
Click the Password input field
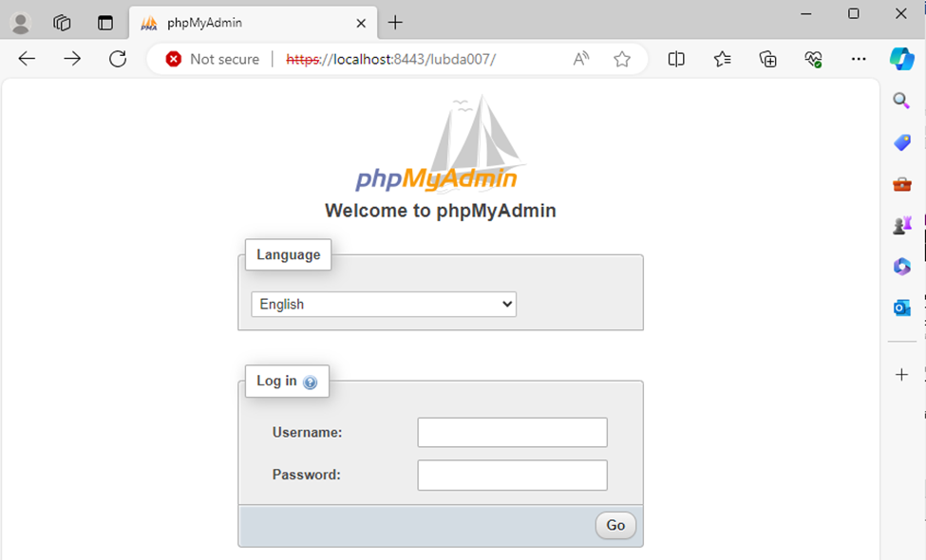(512, 475)
